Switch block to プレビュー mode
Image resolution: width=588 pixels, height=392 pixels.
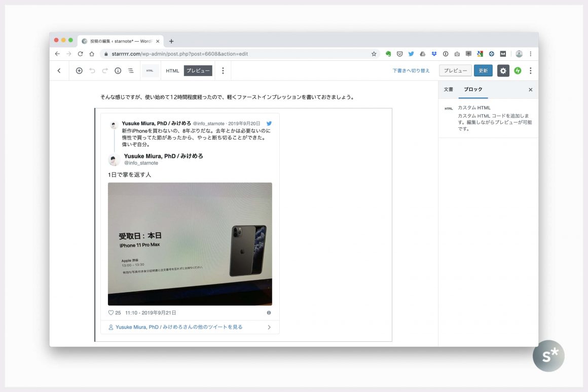point(198,71)
